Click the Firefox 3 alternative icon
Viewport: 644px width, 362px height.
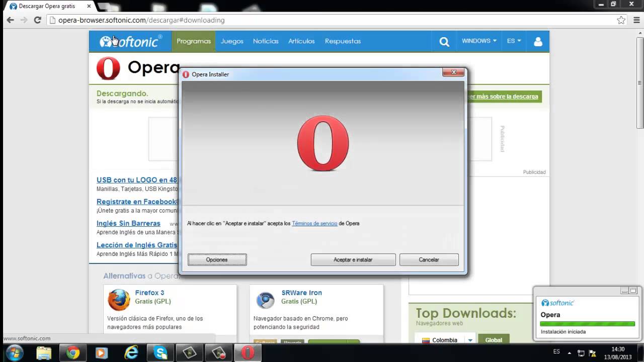pos(119,299)
